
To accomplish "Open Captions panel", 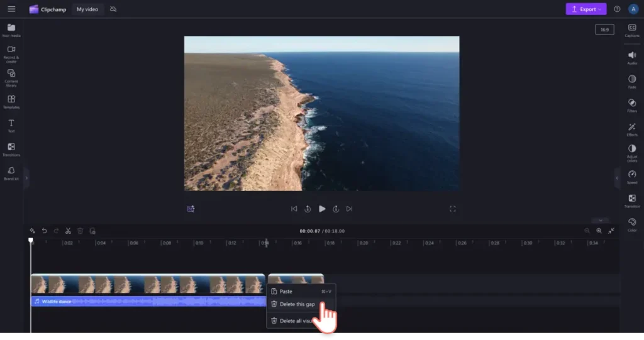I will (x=632, y=31).
